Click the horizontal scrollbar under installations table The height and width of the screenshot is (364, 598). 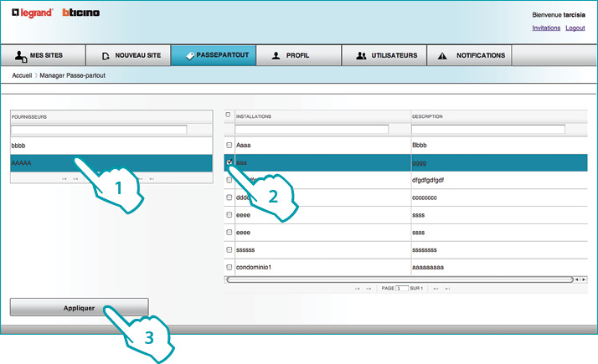click(x=399, y=279)
